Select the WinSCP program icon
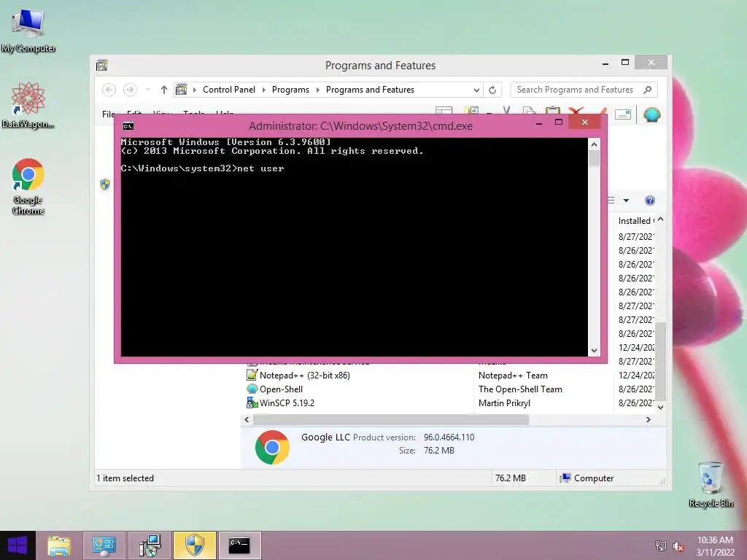This screenshot has height=560, width=747. [x=252, y=402]
